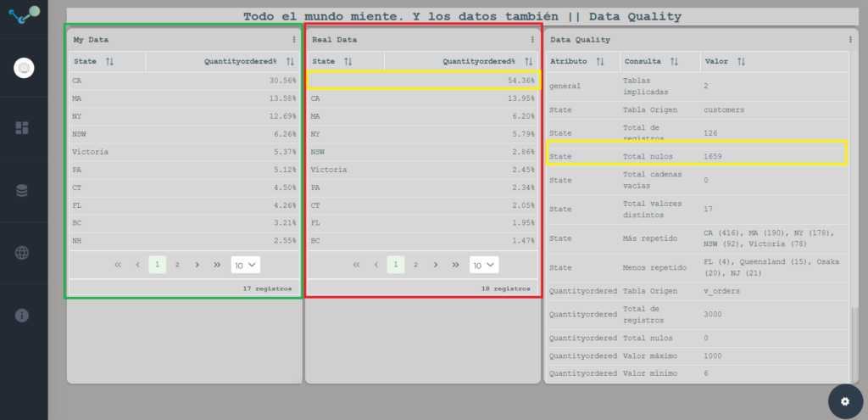Sort Data Quality by Atributo column
This screenshot has height=420, width=868.
(600, 61)
